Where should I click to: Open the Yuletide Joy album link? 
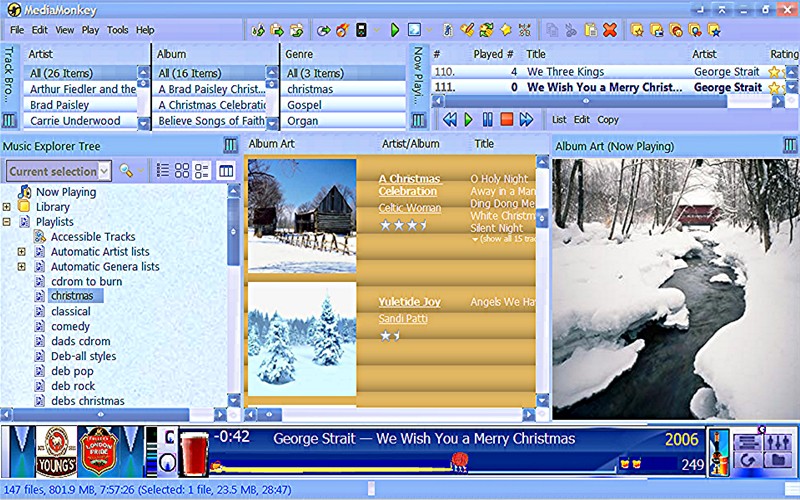[x=409, y=302]
